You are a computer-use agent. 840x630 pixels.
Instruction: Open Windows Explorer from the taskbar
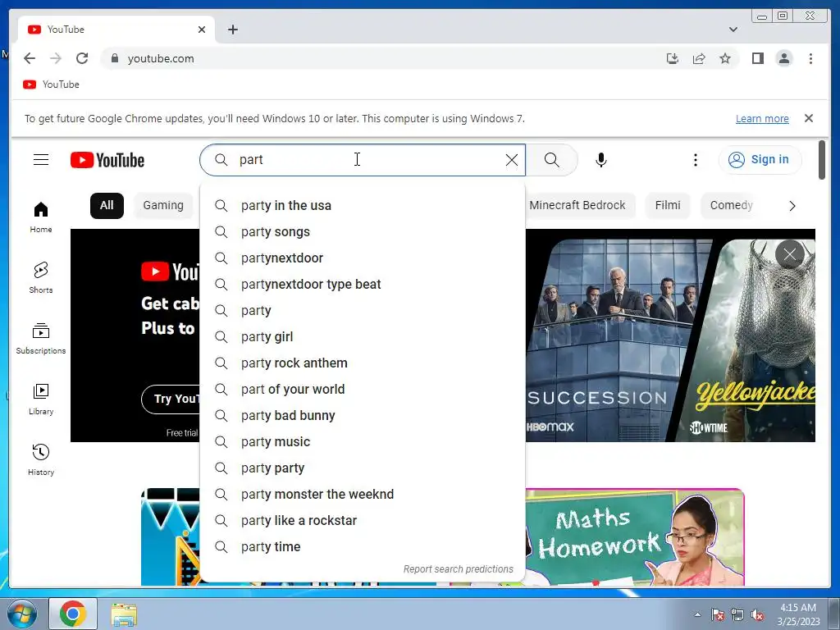124,614
